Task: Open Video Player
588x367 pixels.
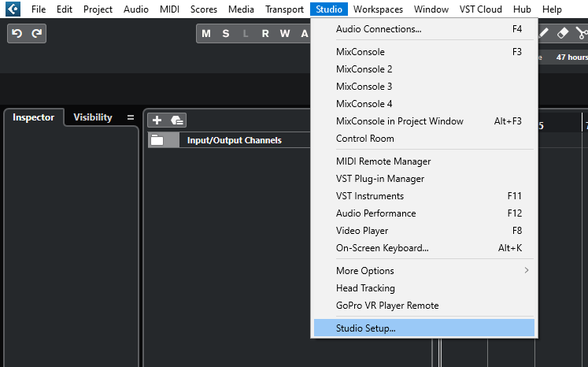Action: 424,231
